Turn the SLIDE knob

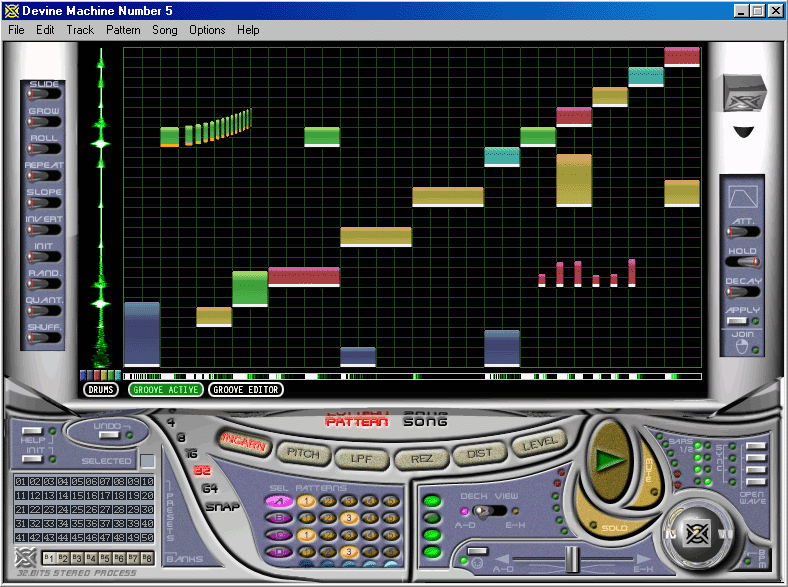pyautogui.click(x=44, y=94)
